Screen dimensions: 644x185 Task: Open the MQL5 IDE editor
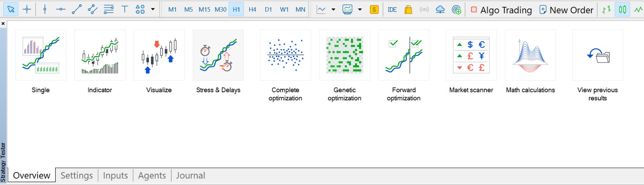coord(392,10)
